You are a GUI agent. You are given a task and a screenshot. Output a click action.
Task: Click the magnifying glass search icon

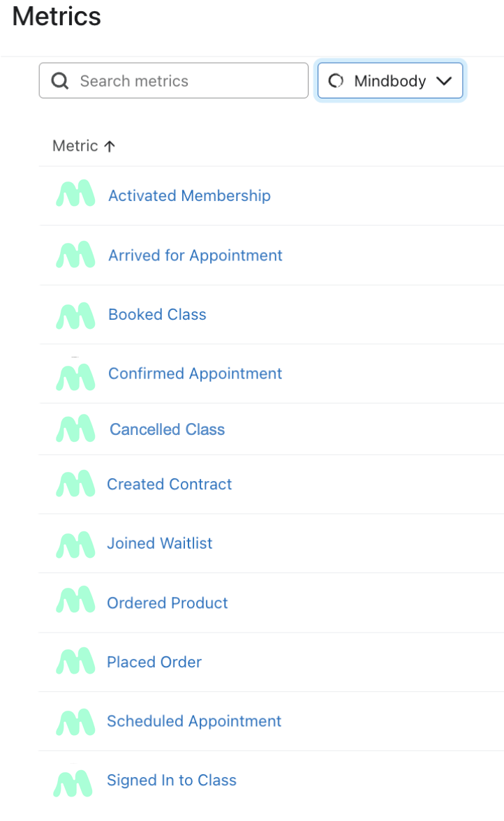click(x=61, y=82)
